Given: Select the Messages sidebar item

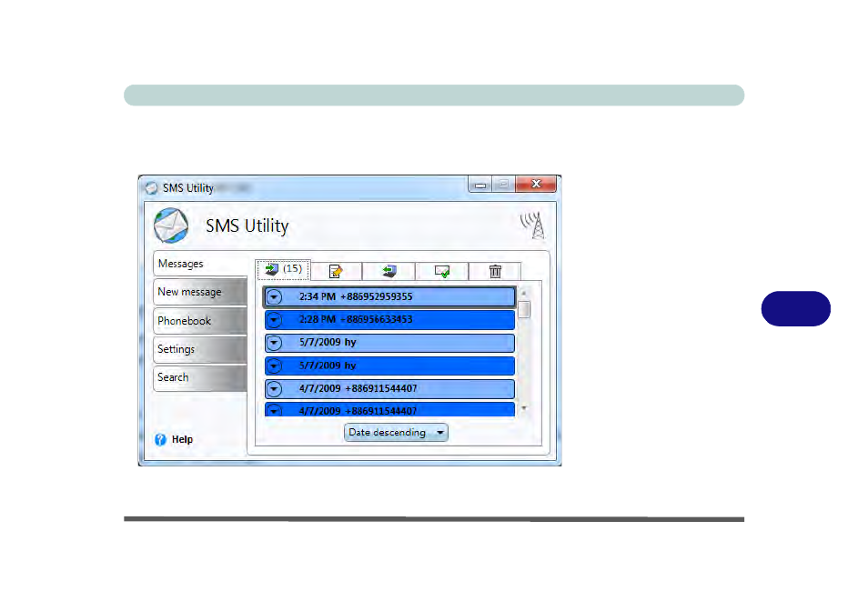Looking at the screenshot, I should (x=200, y=264).
